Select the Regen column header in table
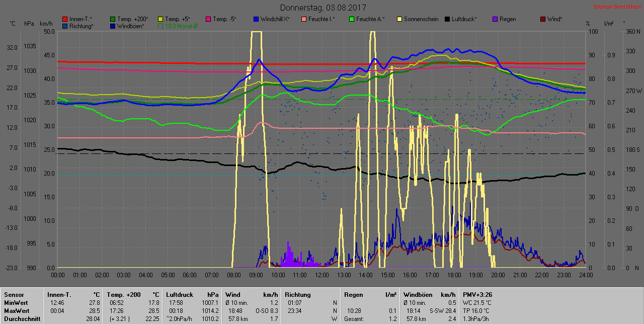This screenshot has width=644, height=324. point(353,294)
